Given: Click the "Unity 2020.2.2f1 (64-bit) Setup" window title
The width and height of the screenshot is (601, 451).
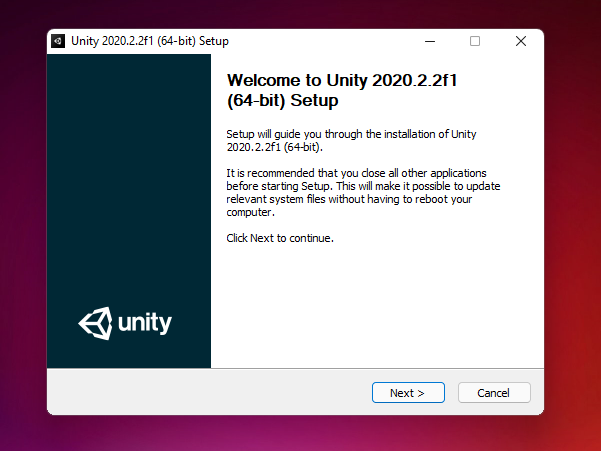Looking at the screenshot, I should 150,41.
